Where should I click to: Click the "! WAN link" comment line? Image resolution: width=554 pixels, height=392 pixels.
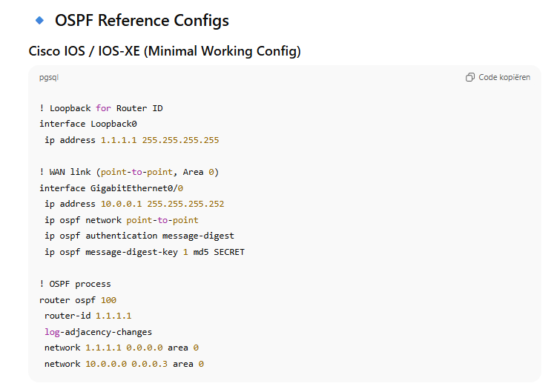(x=128, y=172)
